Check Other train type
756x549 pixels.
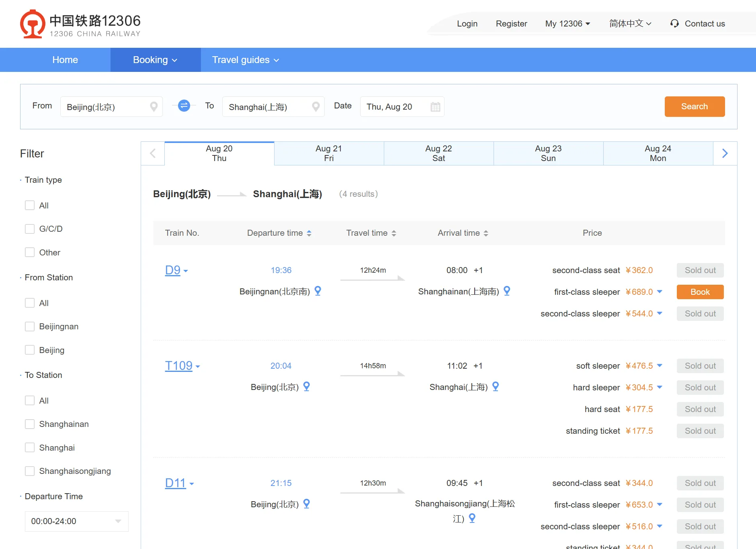[30, 252]
